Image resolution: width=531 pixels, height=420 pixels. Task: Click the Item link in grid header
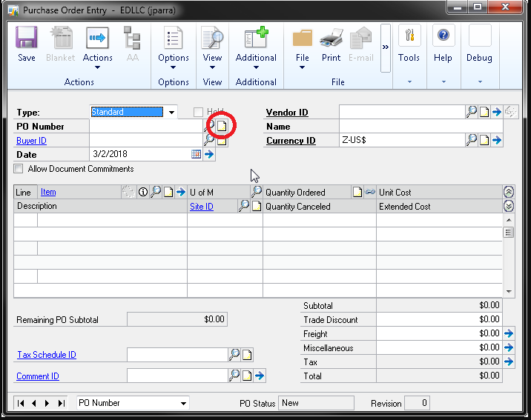(48, 192)
